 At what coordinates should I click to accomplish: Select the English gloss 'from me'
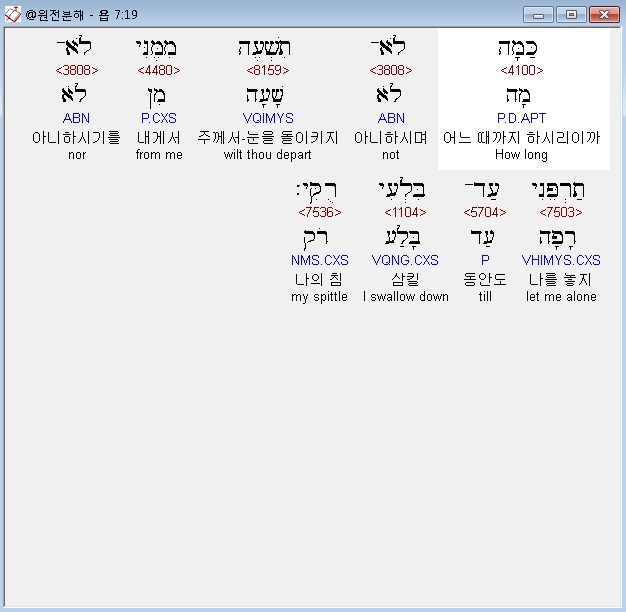[159, 154]
